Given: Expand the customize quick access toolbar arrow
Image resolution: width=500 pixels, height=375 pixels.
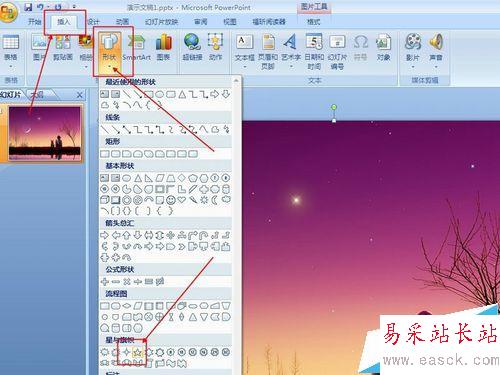Looking at the screenshot, I should coord(74,7).
